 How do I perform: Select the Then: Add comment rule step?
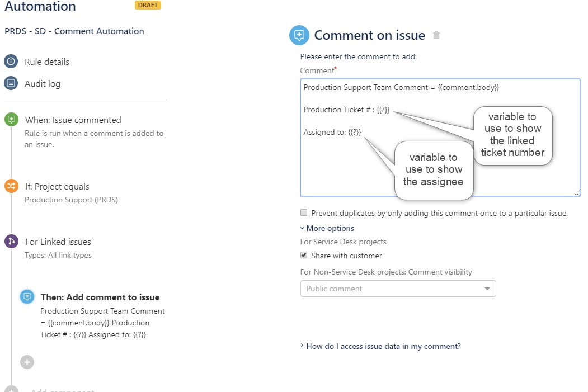[x=100, y=297]
